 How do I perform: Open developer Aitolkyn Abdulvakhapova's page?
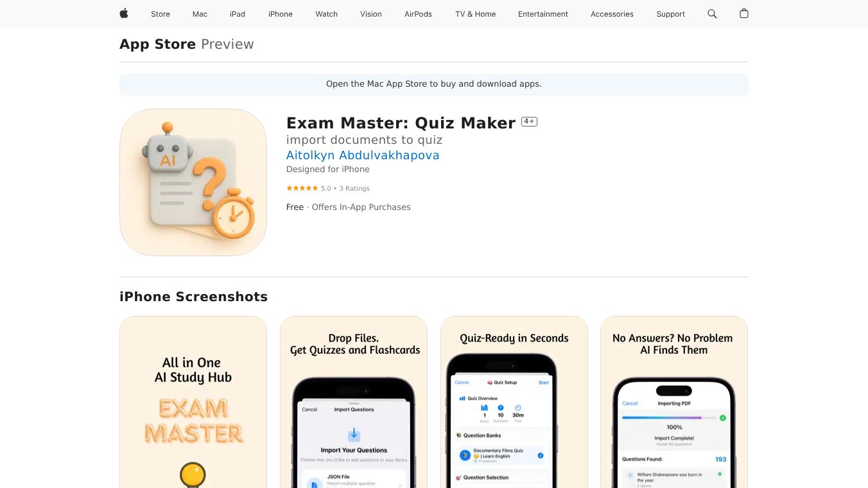pos(363,155)
